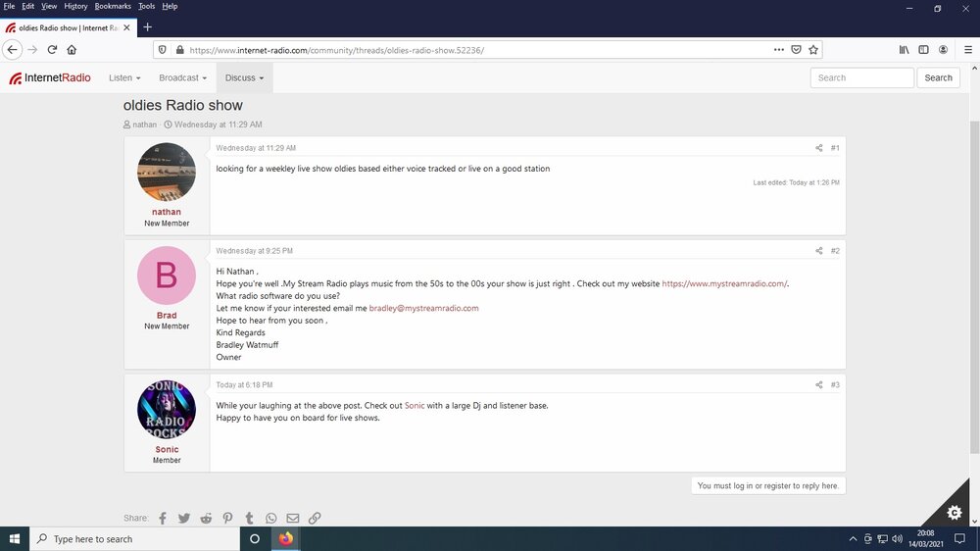Bookmark this page with the star icon

click(813, 50)
